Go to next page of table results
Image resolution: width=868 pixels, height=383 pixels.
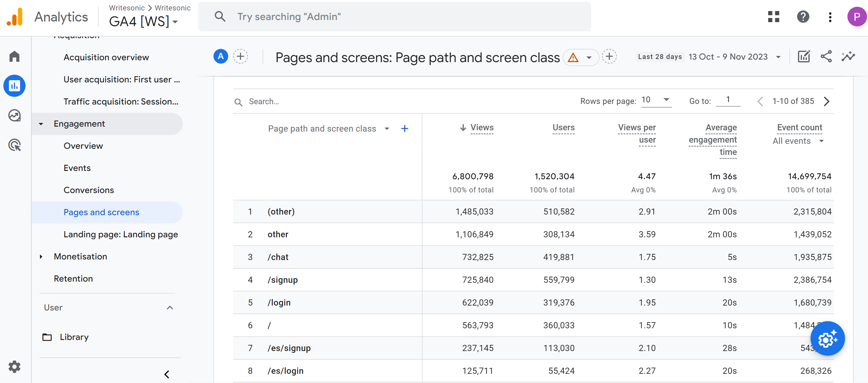[827, 101]
